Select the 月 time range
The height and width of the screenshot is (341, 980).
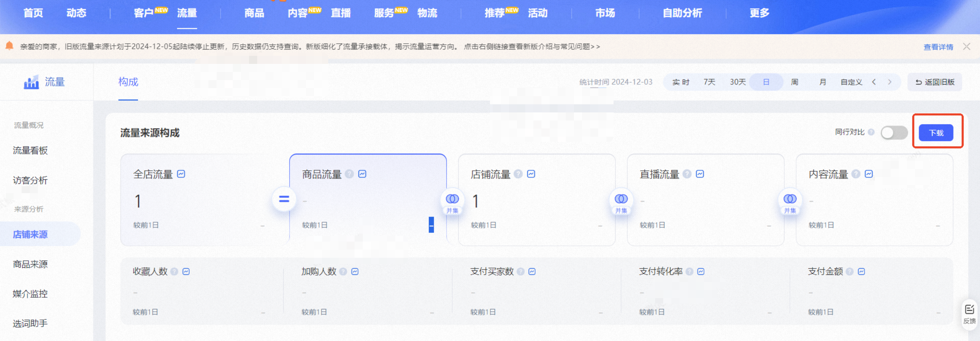coord(822,82)
